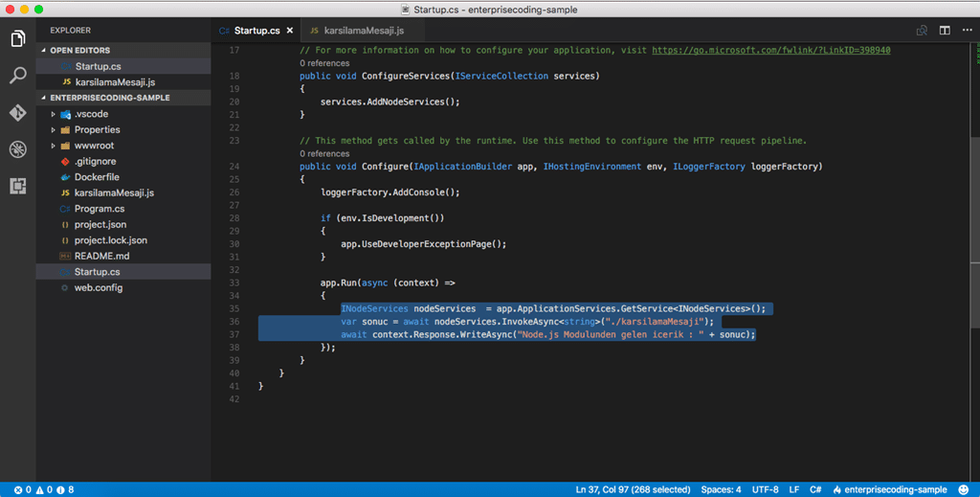Select karsilamaMesaji.js under Open Editors
Screen dimensions: 980x497
(123, 82)
